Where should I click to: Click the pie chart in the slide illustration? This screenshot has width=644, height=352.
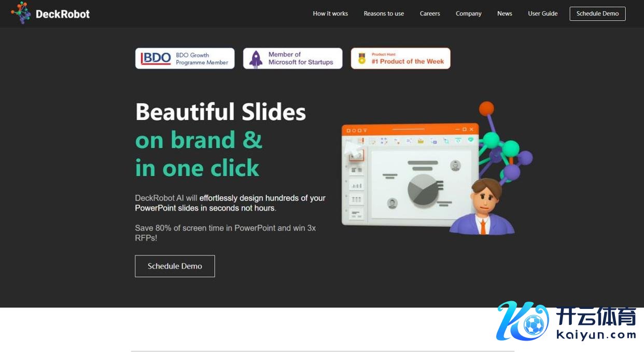[x=423, y=189]
